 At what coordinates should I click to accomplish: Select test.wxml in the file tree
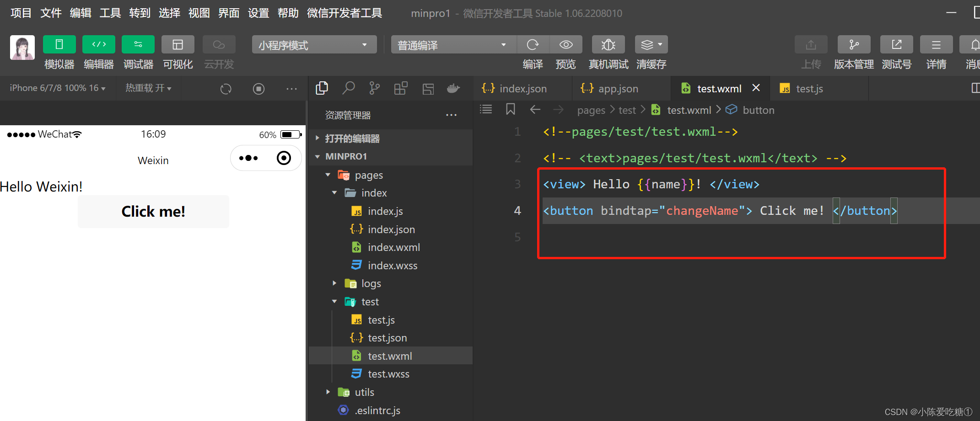pos(391,356)
